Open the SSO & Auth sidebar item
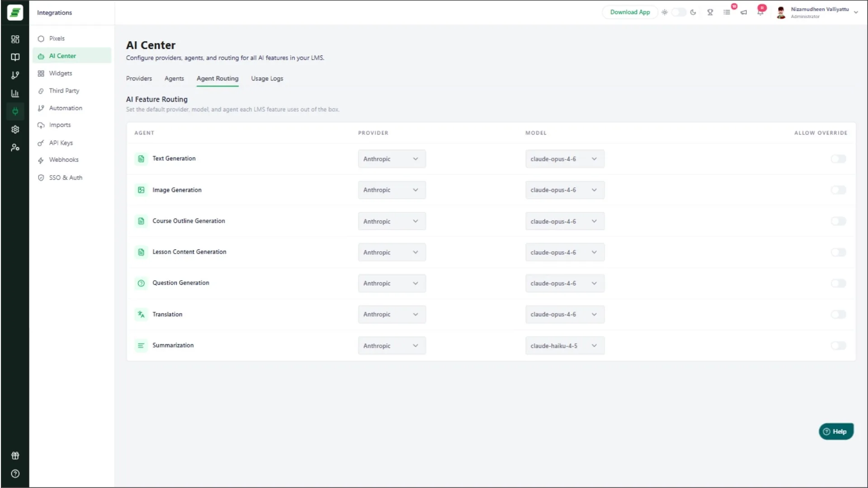Screen dimensions: 868x488 pos(71,178)
